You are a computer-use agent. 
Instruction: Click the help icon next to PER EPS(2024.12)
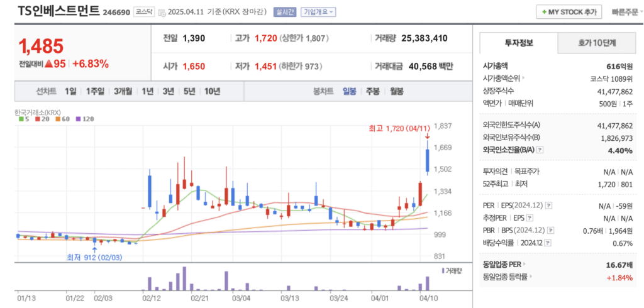[548, 205]
